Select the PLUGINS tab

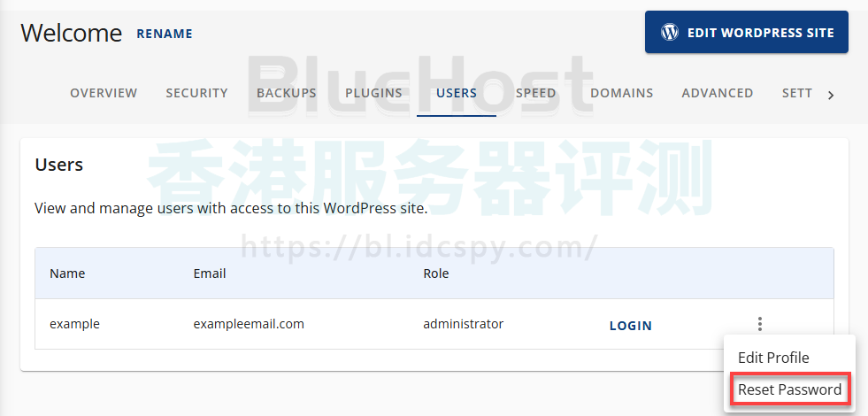tap(373, 93)
